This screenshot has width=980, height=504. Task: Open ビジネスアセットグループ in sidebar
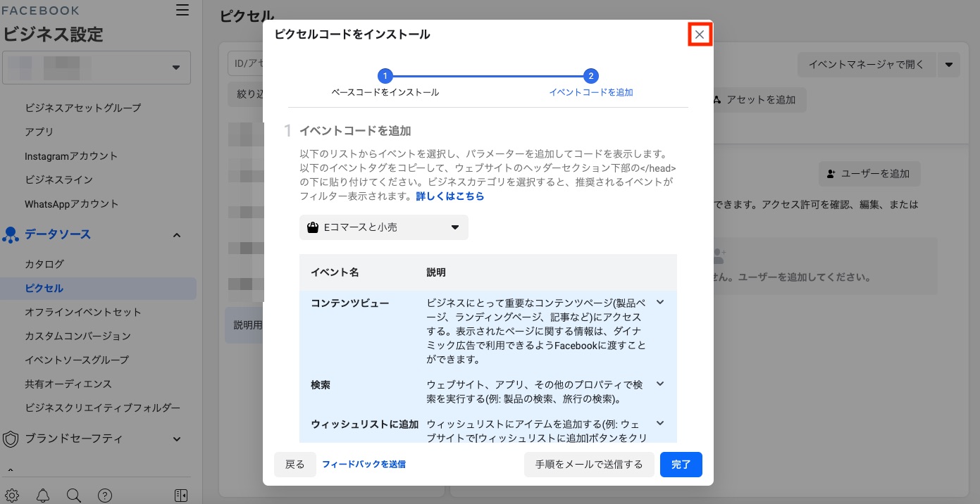point(83,108)
